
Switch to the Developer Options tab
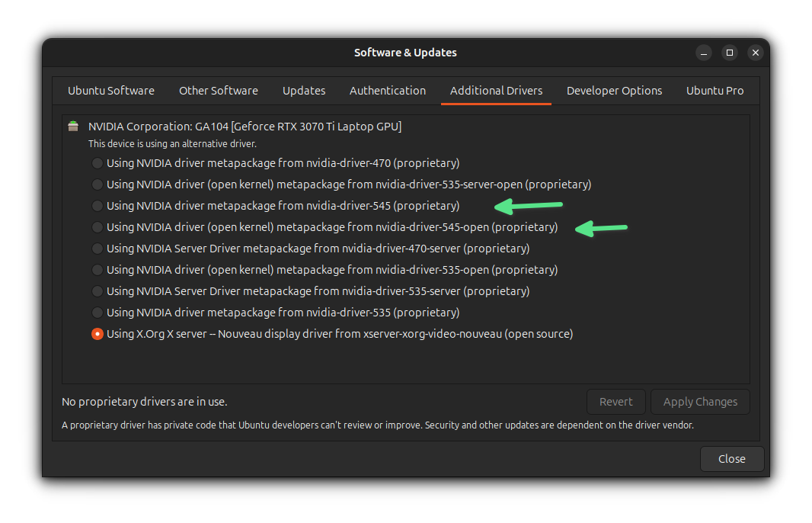(x=614, y=90)
